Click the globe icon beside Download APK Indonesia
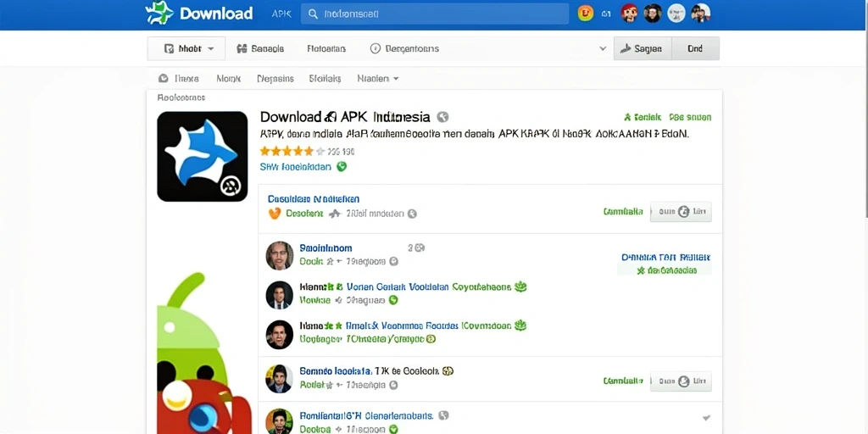Screen dimensions: 868x434 (x=442, y=117)
